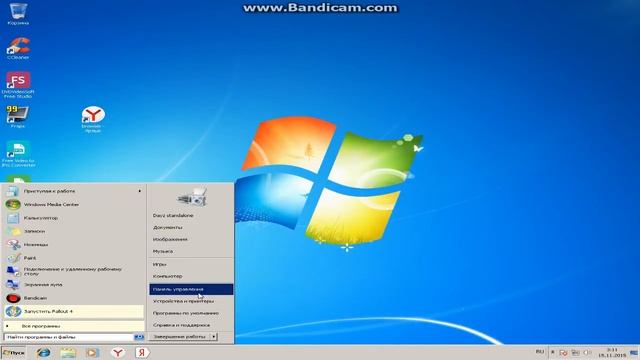Click the search magnifier button in Start menu
Screen dimensions: 640x360
(139, 337)
